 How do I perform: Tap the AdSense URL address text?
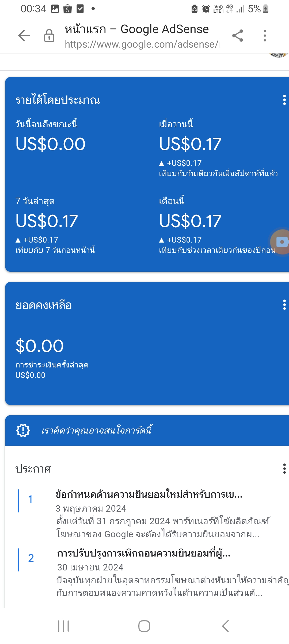tap(142, 44)
